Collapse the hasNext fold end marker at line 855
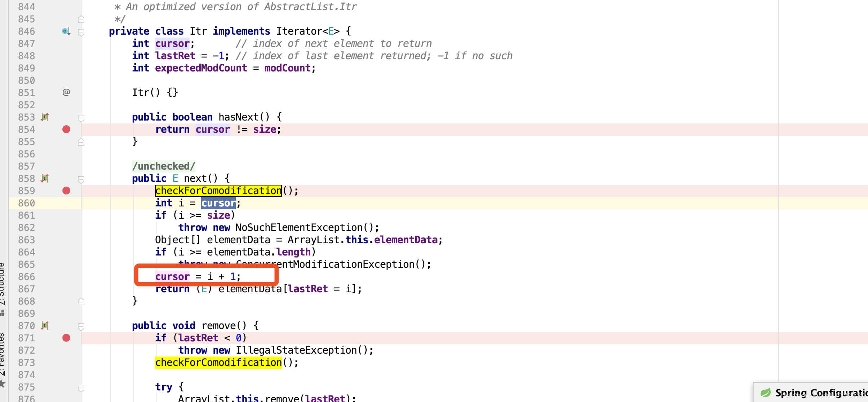Viewport: 868px width, 402px height. coord(81,142)
